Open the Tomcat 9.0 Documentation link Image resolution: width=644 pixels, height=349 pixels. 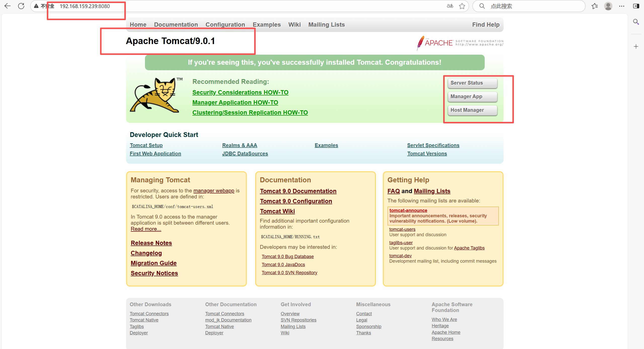coord(298,191)
